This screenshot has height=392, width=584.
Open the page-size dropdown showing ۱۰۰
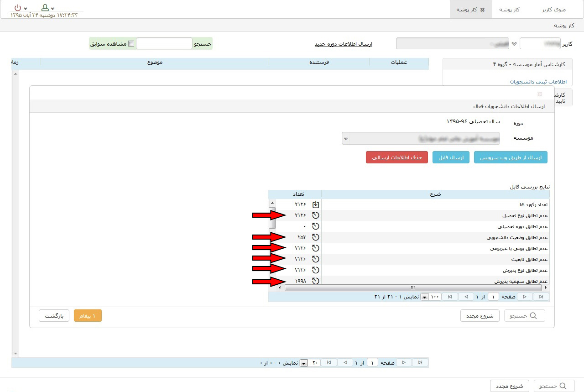(424, 297)
